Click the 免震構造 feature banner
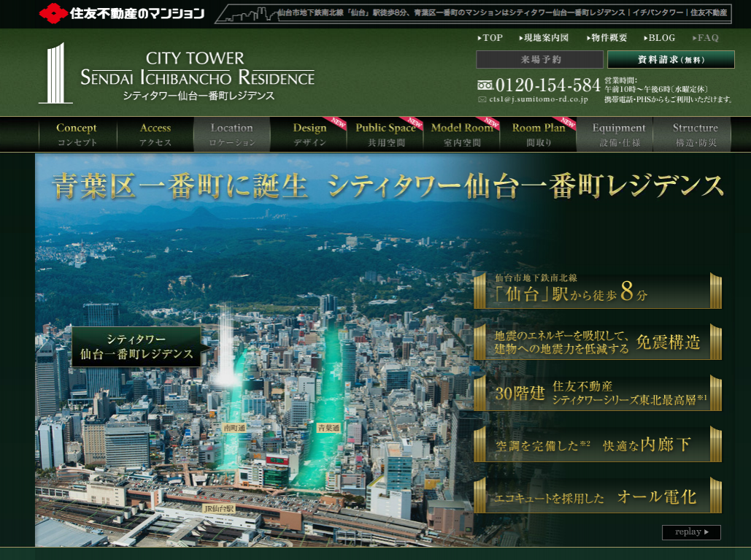The width and height of the screenshot is (751, 560). pos(597,342)
